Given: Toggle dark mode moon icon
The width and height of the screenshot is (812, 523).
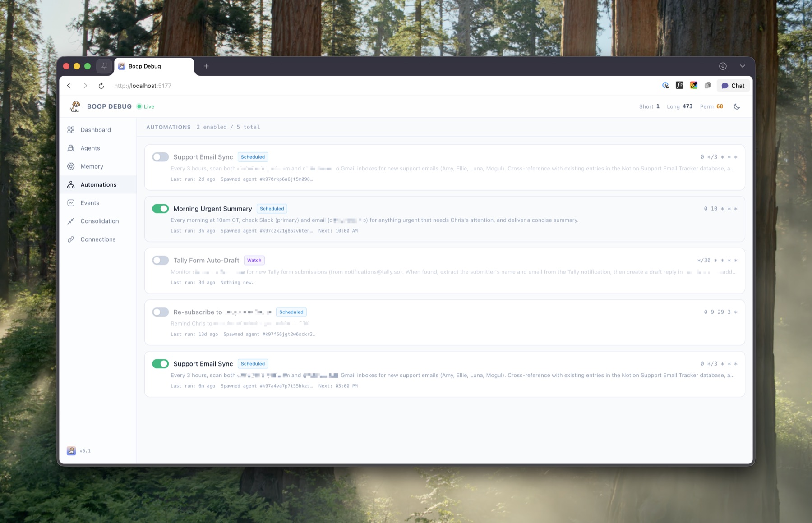Looking at the screenshot, I should [x=737, y=106].
